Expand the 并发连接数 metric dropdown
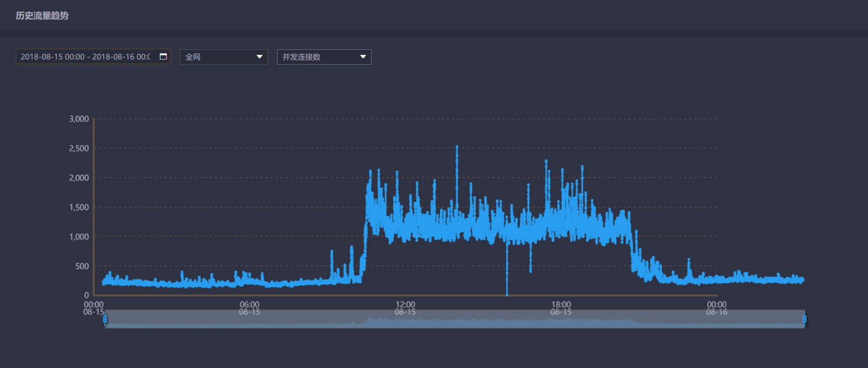The height and width of the screenshot is (368, 868). [323, 57]
